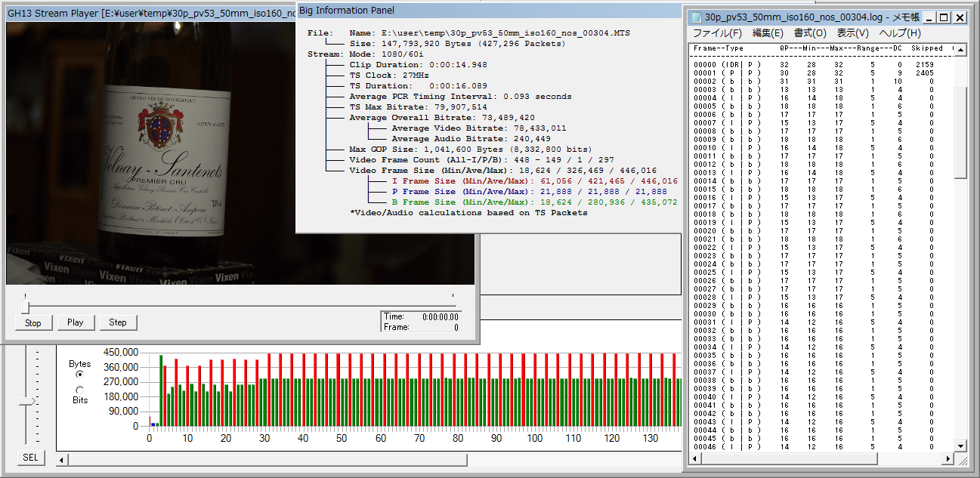This screenshot has width=980, height=478.
Task: Open the 表示(V) menu in Notepad
Action: pos(852,33)
